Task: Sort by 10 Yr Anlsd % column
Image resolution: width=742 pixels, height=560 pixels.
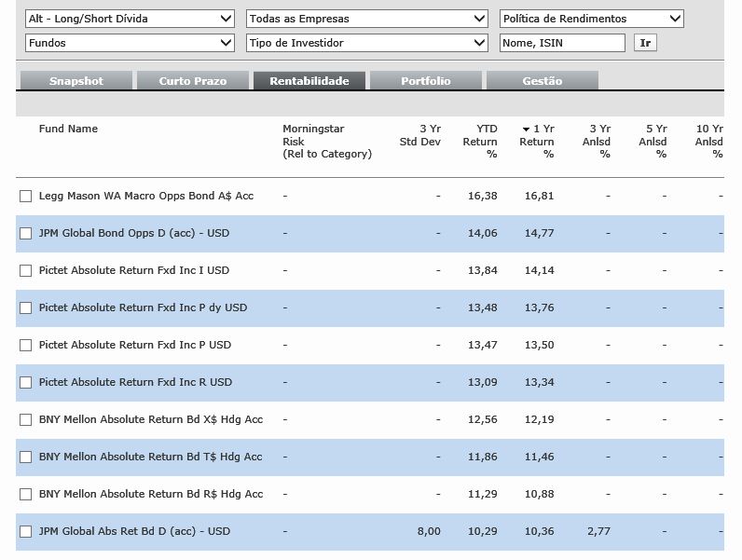Action: 708,141
